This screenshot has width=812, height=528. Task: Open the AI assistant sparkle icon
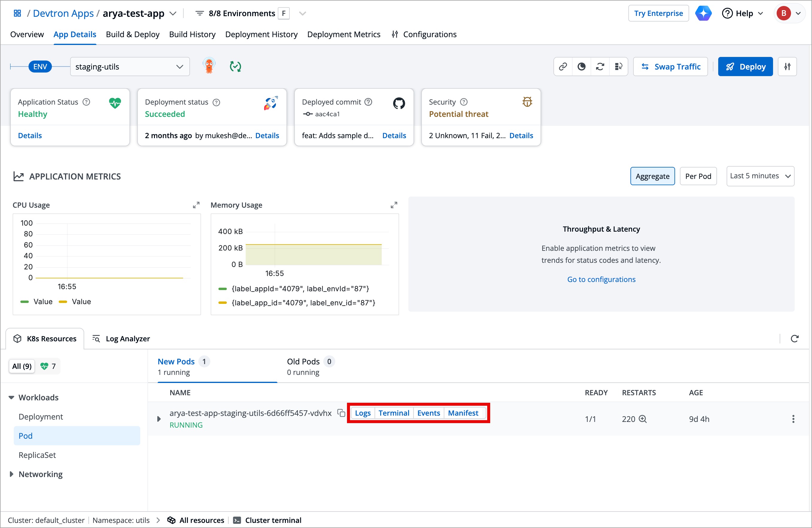pyautogui.click(x=704, y=13)
